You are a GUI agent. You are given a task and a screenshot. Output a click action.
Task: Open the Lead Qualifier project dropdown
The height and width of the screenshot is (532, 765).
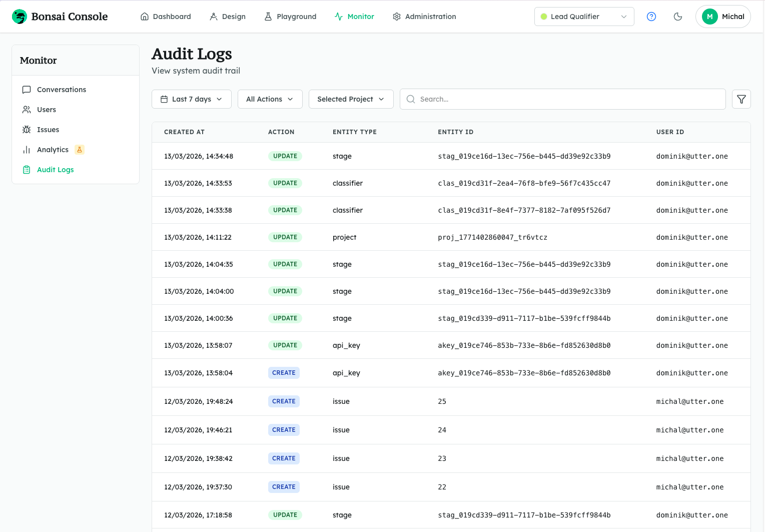(584, 17)
